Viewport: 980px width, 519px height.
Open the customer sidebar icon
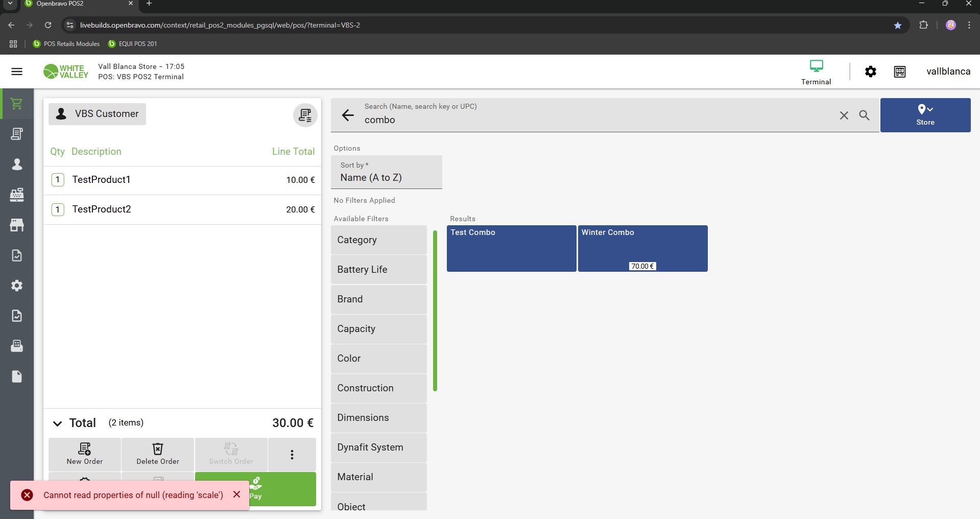click(x=17, y=164)
